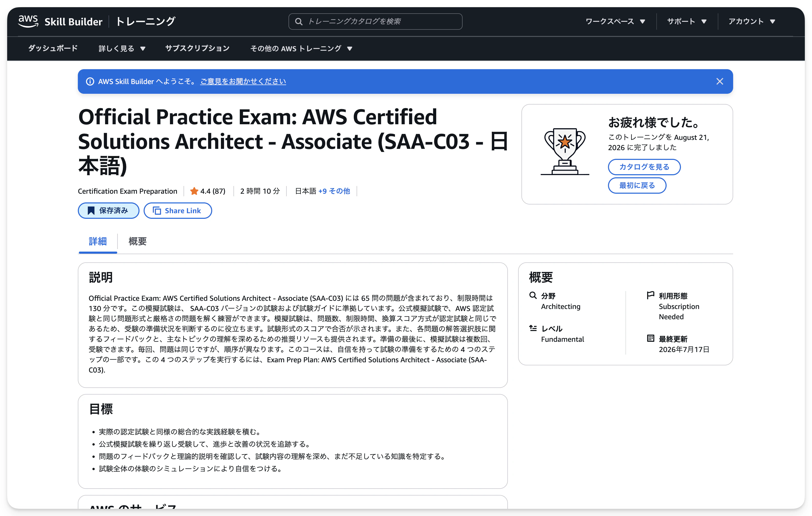Click the ご意見をお聞かせください link
The image size is (812, 516).
pos(243,81)
